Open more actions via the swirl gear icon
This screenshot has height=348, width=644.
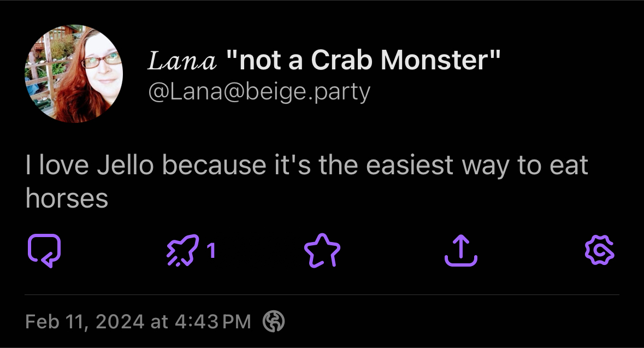coord(600,251)
